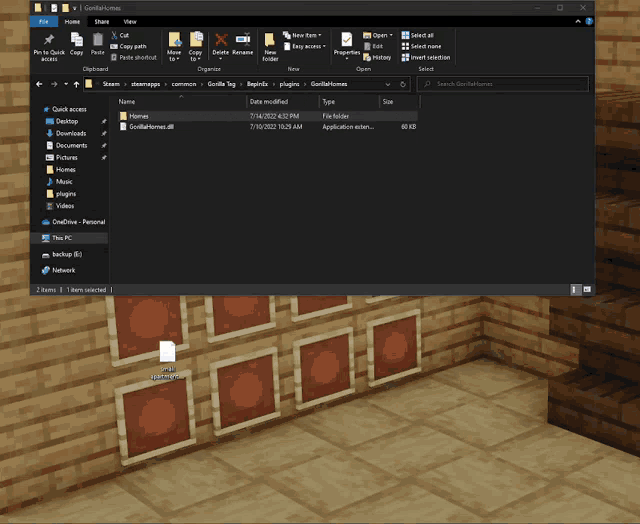This screenshot has height=524, width=640.
Task: Refresh the GorillaHomes folder view
Action: 403,84
